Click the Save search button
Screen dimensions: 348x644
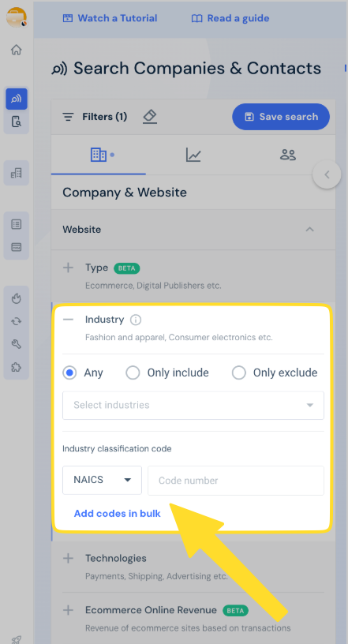point(281,117)
